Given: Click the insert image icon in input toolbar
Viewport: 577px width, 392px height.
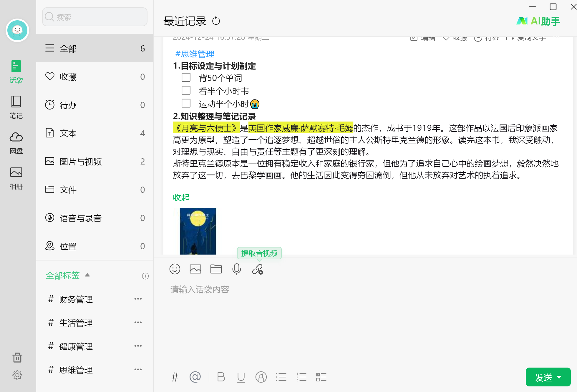Looking at the screenshot, I should (x=195, y=269).
